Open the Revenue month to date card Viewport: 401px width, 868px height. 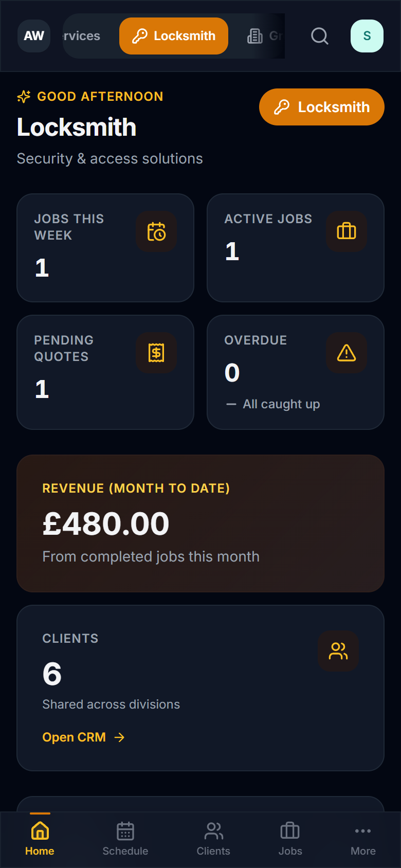(x=200, y=523)
